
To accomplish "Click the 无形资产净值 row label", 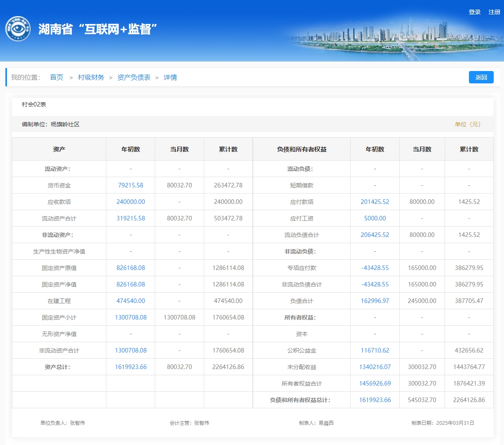I will (x=59, y=334).
